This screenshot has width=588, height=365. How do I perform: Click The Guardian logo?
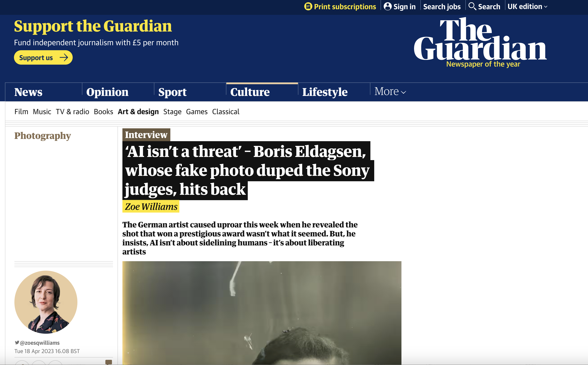coord(480,42)
